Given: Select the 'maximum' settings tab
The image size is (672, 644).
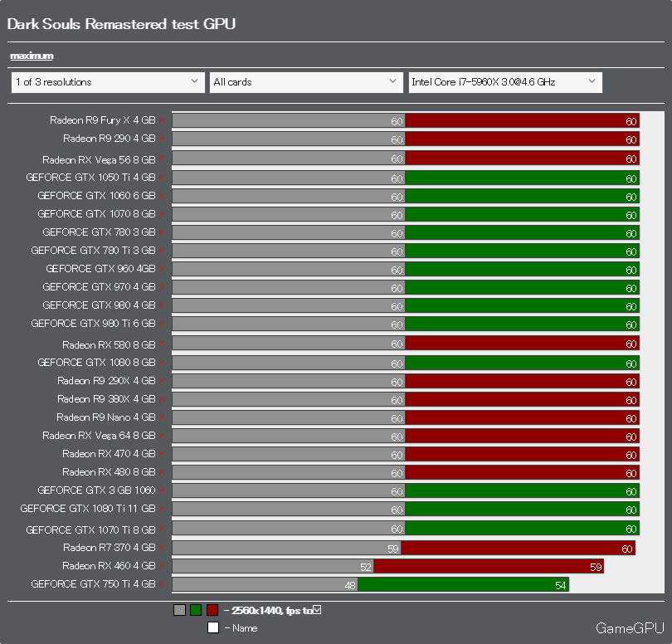Looking at the screenshot, I should (x=32, y=56).
